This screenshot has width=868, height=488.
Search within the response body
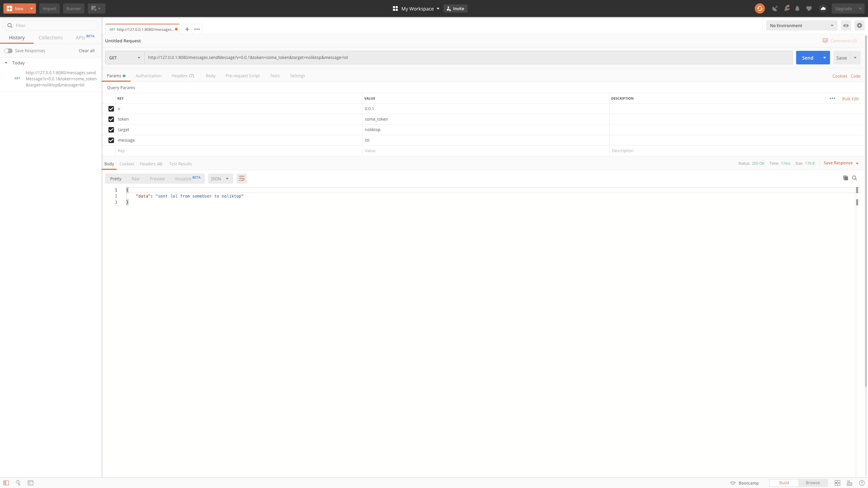854,178
